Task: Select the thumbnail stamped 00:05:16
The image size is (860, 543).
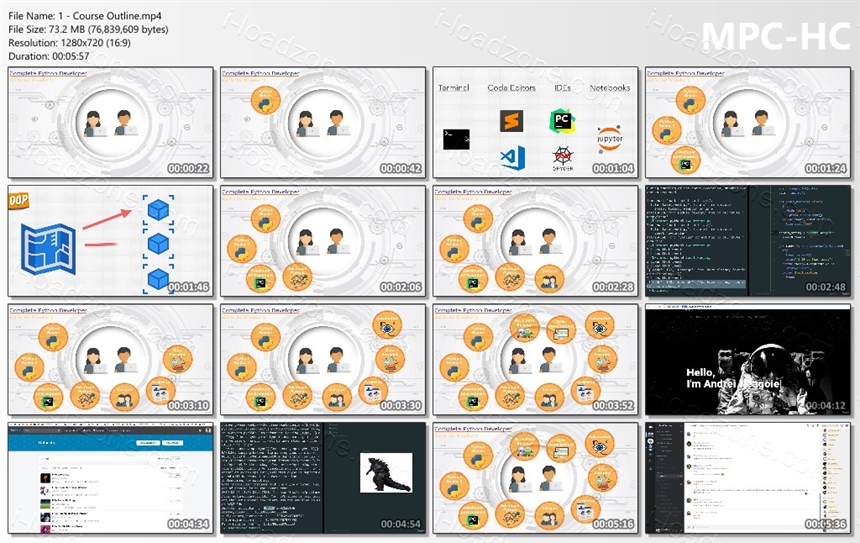Action: 535,478
